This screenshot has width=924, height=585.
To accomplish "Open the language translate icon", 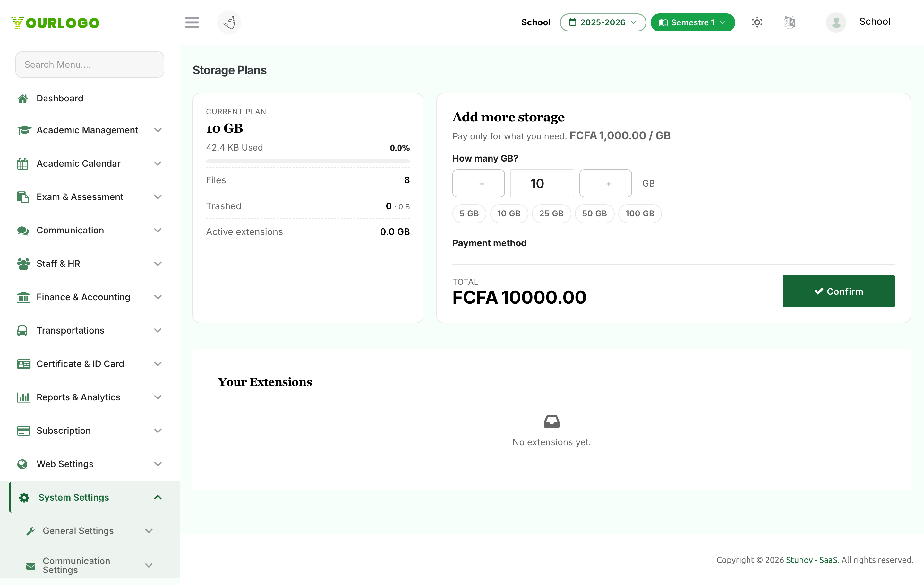I will click(x=789, y=22).
